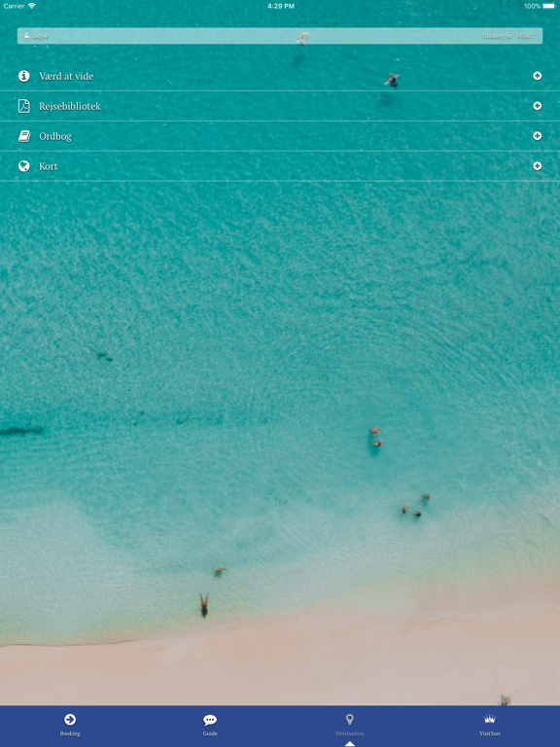
Task: Open the Ordbog row label
Action: point(55,137)
